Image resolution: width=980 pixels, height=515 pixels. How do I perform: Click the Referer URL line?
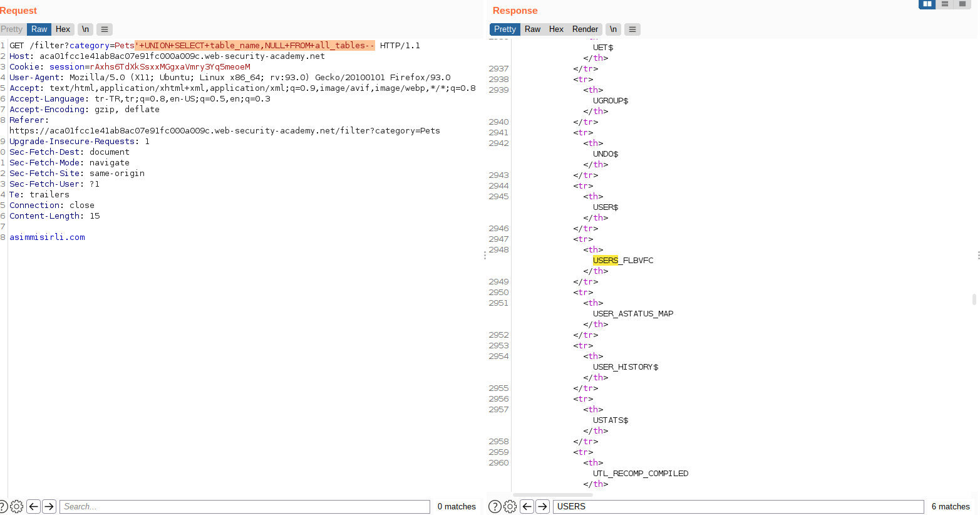pyautogui.click(x=225, y=131)
